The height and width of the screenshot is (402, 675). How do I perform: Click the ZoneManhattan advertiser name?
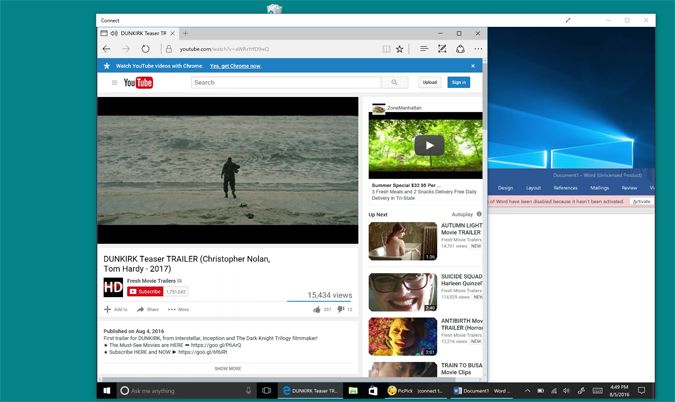pyautogui.click(x=404, y=108)
